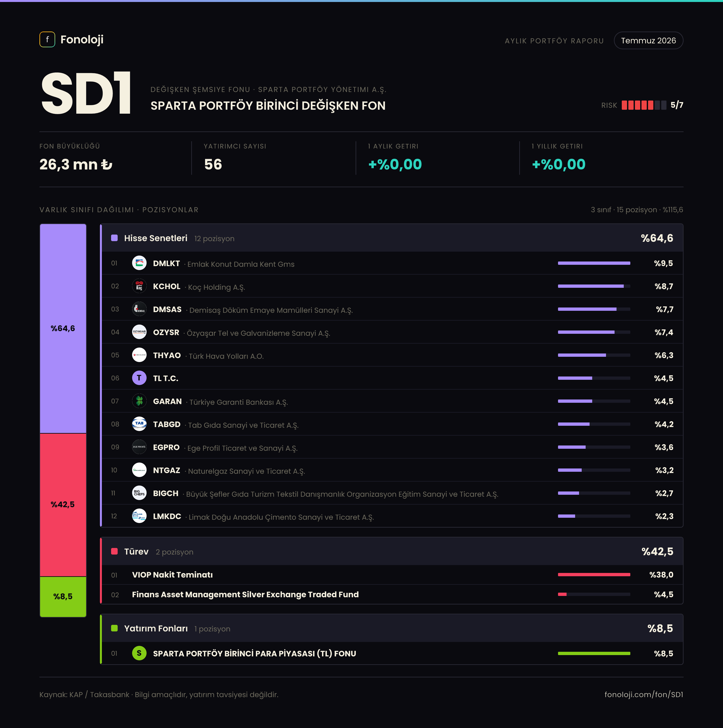The width and height of the screenshot is (723, 728).
Task: Click the Koç Holding KCHOL logo
Action: [x=139, y=286]
